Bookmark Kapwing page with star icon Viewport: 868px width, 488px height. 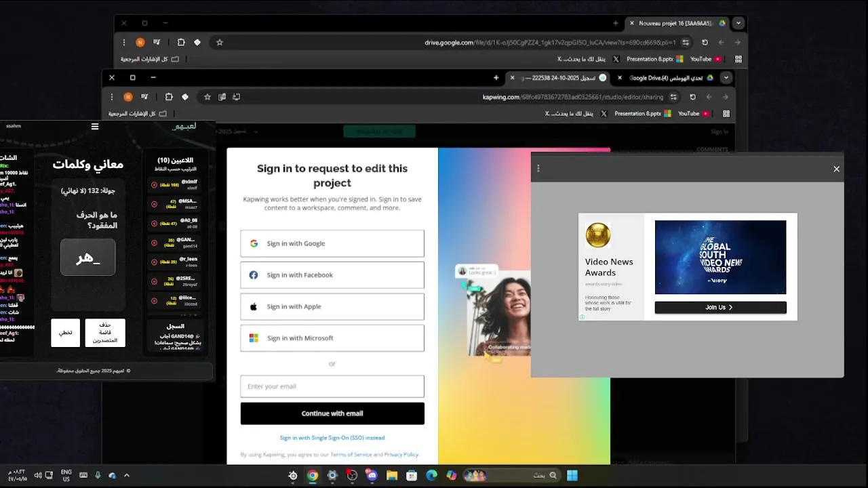pos(208,97)
